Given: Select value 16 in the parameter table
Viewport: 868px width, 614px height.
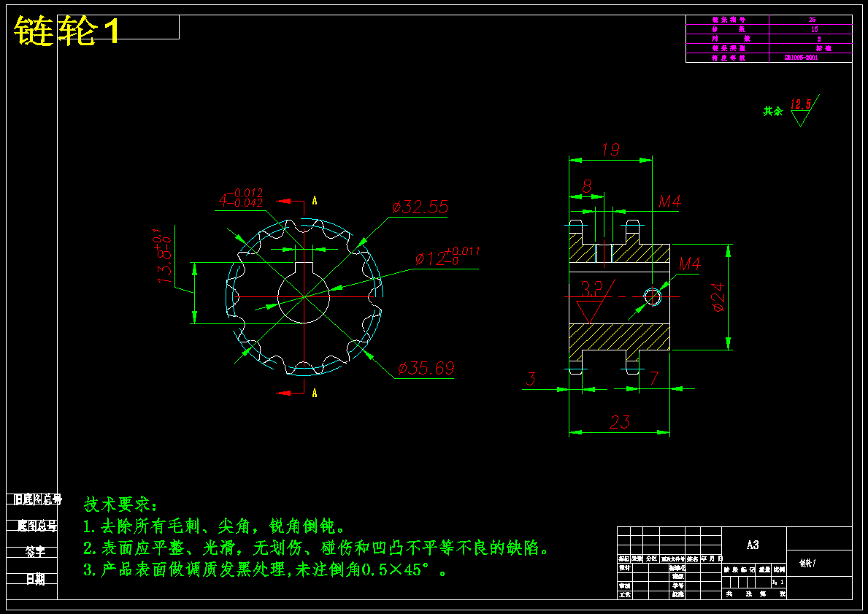Looking at the screenshot, I should (x=814, y=28).
